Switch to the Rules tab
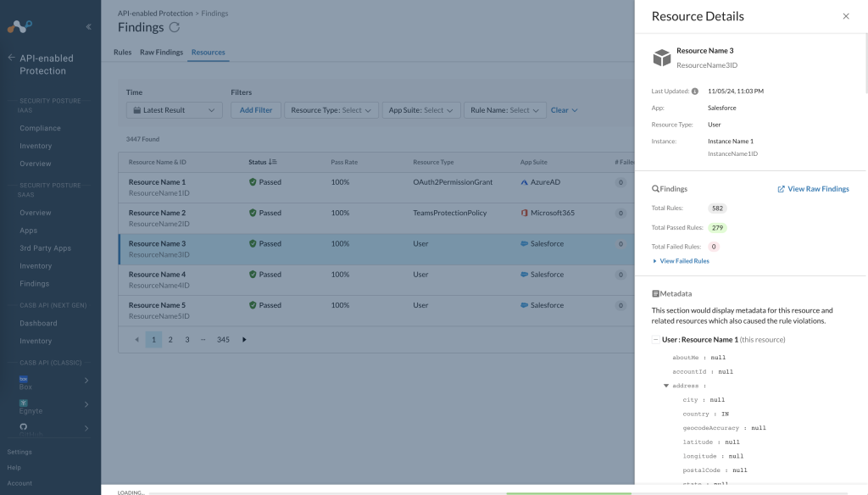Screen dimensions: 868x495 pyautogui.click(x=122, y=52)
